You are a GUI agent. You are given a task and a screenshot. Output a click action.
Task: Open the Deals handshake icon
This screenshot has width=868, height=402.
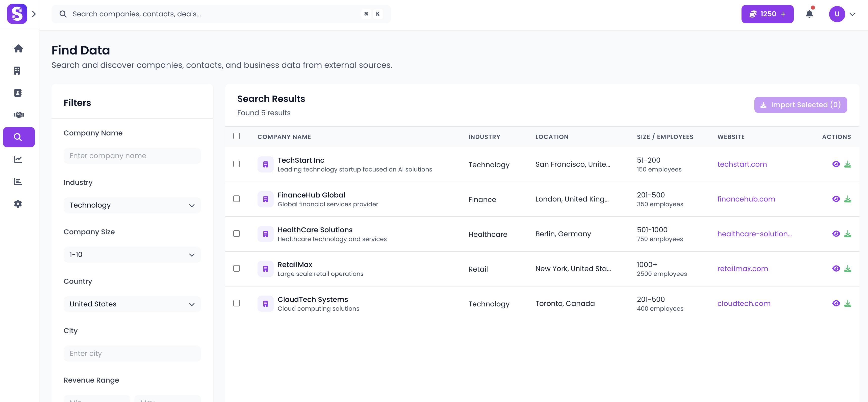18,114
